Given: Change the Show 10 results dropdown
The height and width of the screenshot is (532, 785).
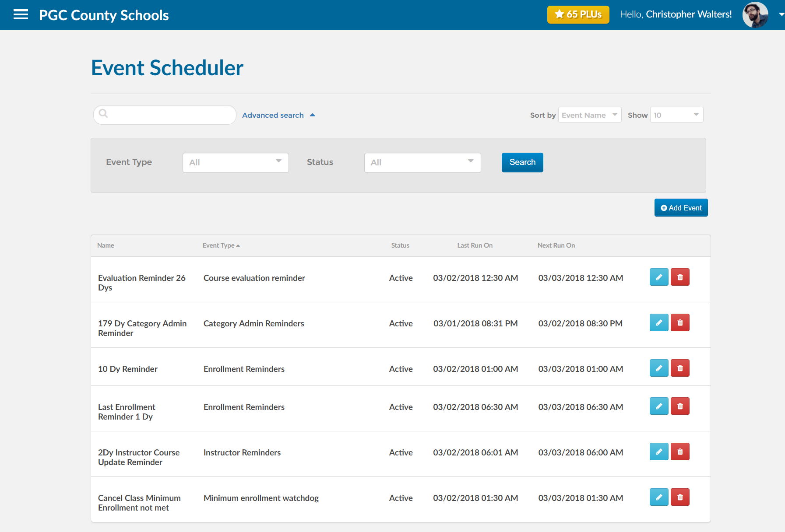Looking at the screenshot, I should pos(676,115).
